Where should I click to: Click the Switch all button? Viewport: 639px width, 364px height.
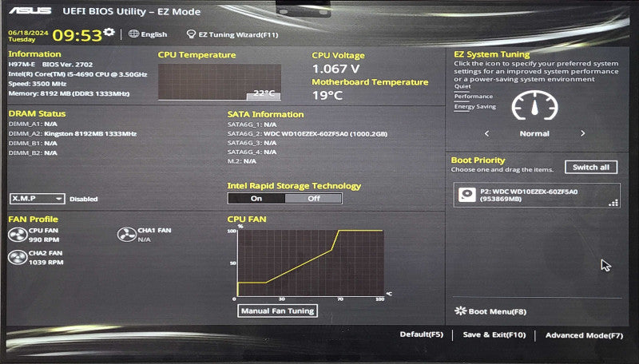click(x=591, y=167)
